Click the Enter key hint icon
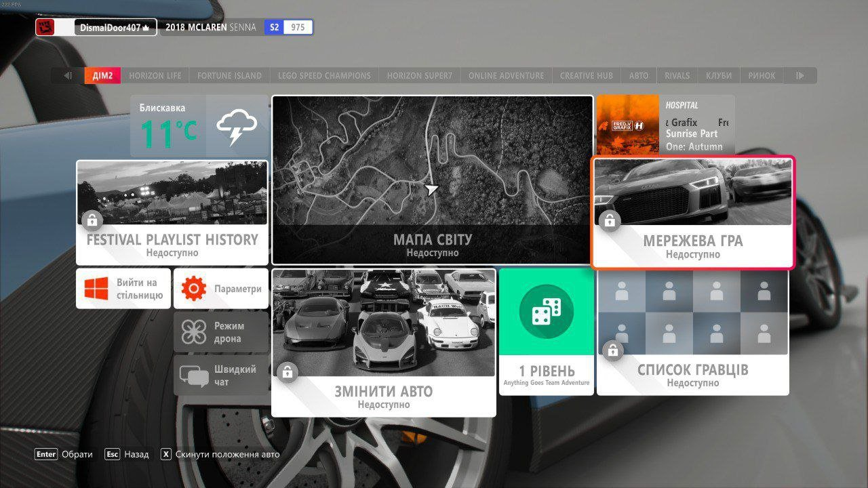Screen dimensions: 868x488 [46, 454]
